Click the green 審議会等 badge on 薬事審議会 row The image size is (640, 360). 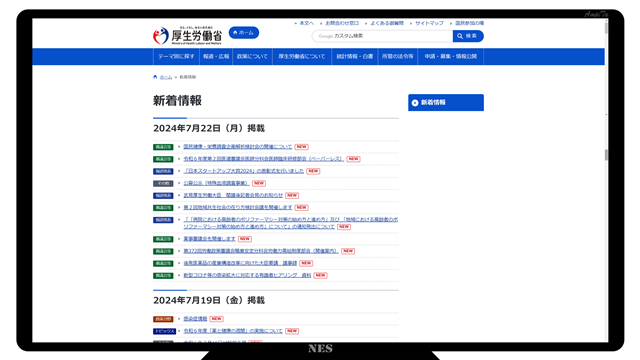pos(163,239)
